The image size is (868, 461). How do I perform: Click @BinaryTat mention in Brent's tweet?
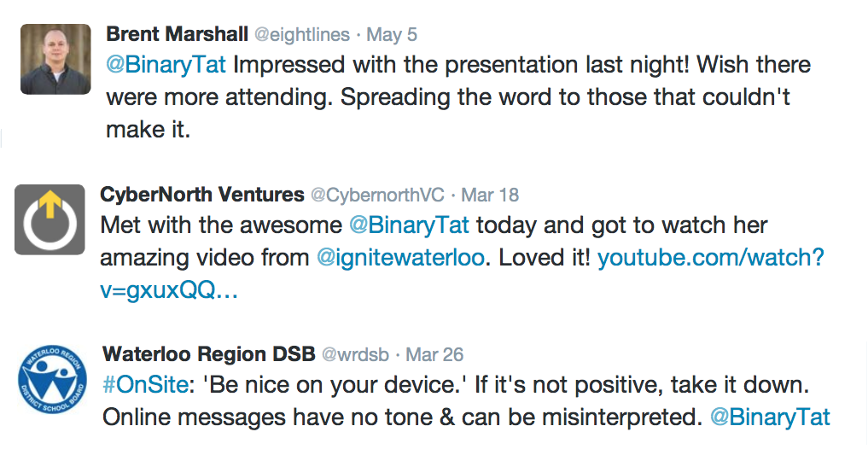coord(166,65)
